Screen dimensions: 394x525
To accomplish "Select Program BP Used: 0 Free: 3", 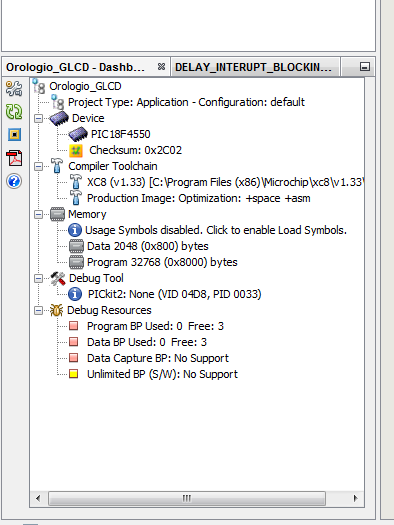I will click(x=155, y=326).
